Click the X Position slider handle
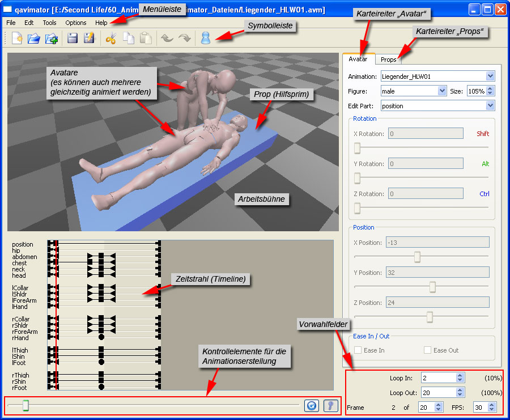 [x=417, y=257]
